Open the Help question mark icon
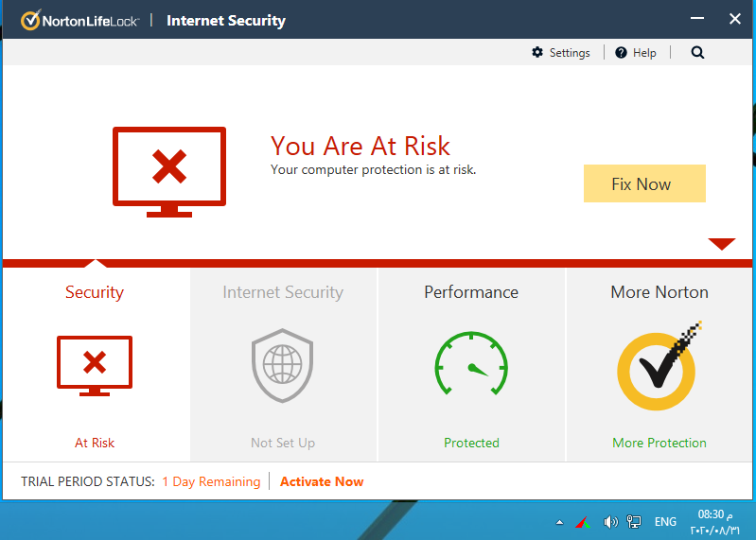 tap(621, 53)
